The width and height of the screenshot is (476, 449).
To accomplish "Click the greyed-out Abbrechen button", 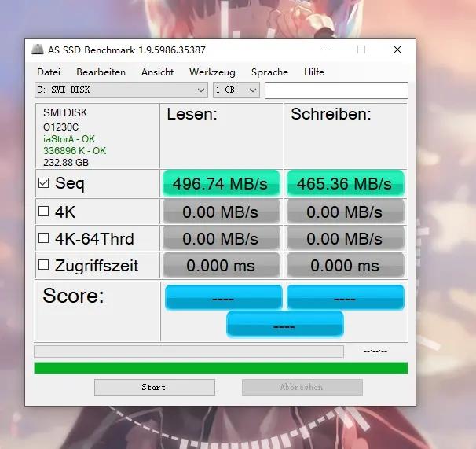I will (x=302, y=387).
